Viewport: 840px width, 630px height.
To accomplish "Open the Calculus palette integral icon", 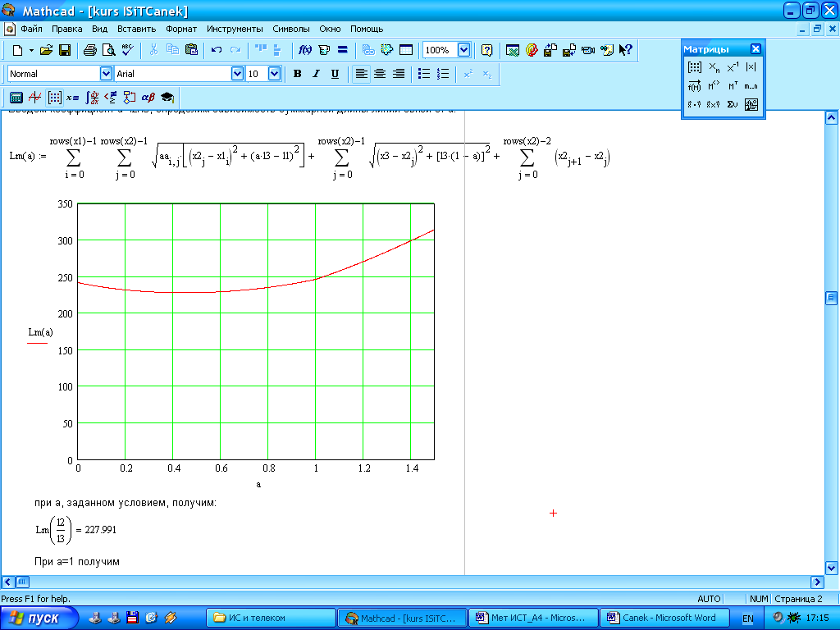I will click(x=92, y=98).
